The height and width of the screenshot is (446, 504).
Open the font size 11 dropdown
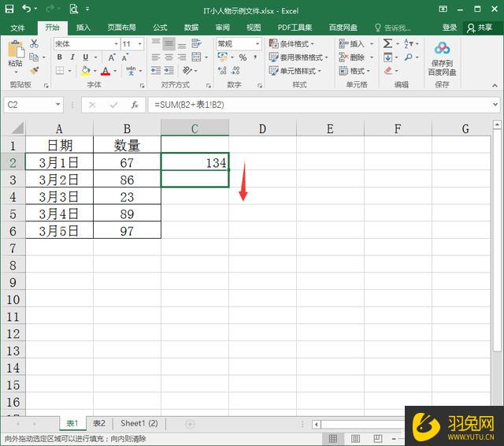pos(140,43)
